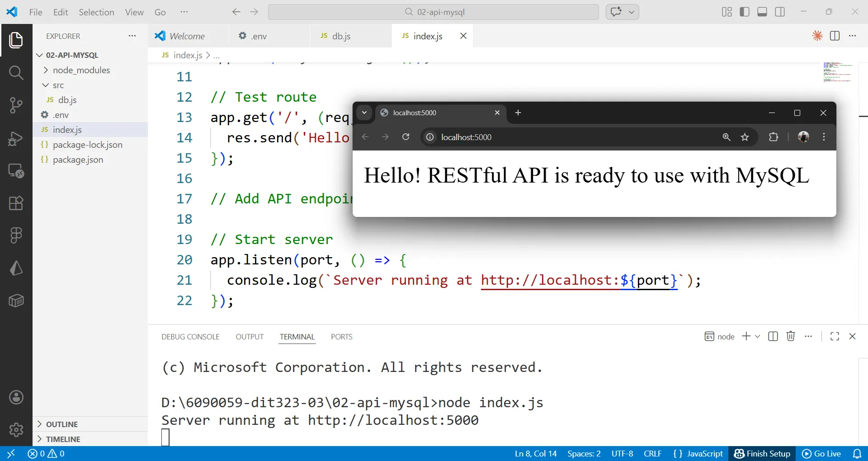Toggle split terminal layout

(x=773, y=336)
